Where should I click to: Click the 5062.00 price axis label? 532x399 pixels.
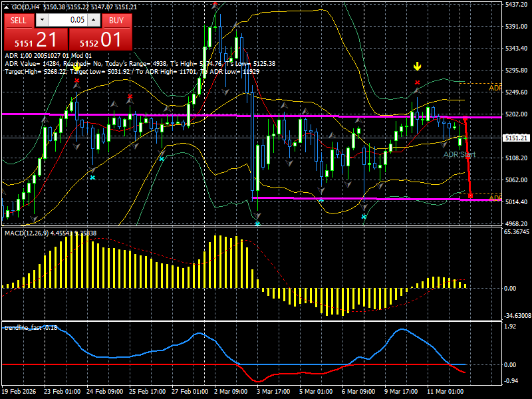tap(516, 180)
